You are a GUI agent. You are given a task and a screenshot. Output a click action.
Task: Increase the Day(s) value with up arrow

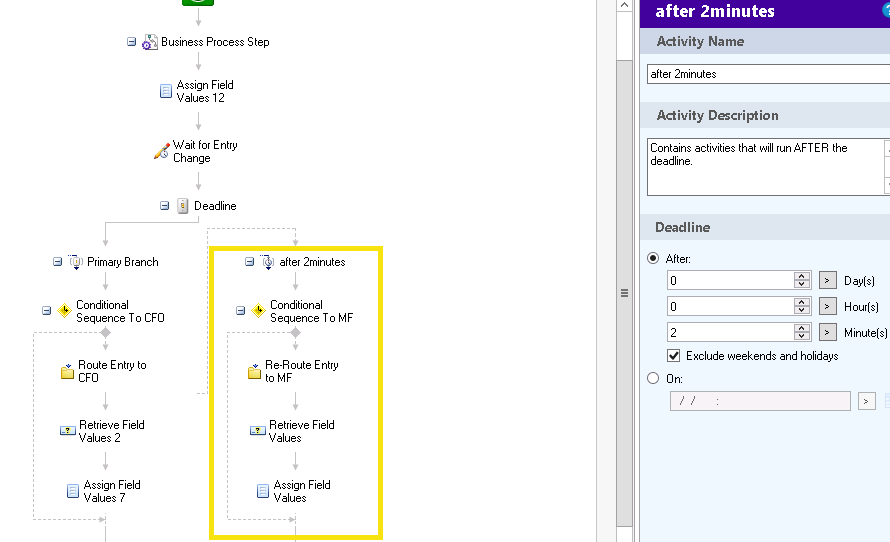pos(802,276)
